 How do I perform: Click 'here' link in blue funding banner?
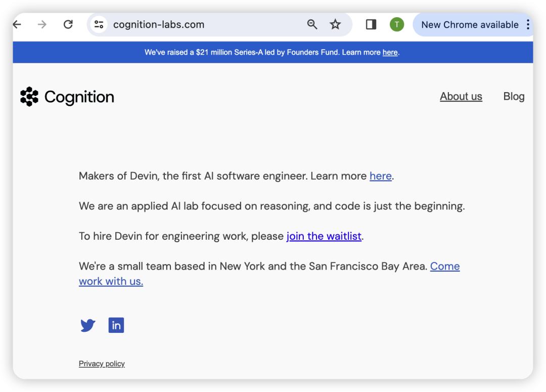[390, 52]
